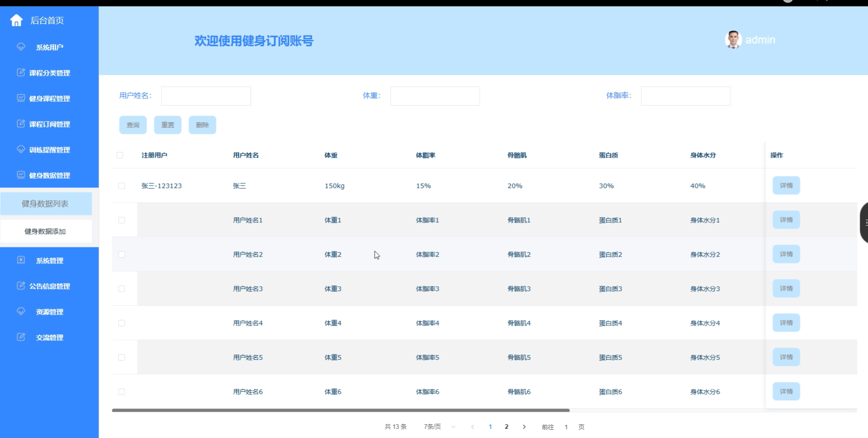Open 详情 for the 用户姓名3 row
Viewport: 868px width, 438px height.
coord(786,289)
